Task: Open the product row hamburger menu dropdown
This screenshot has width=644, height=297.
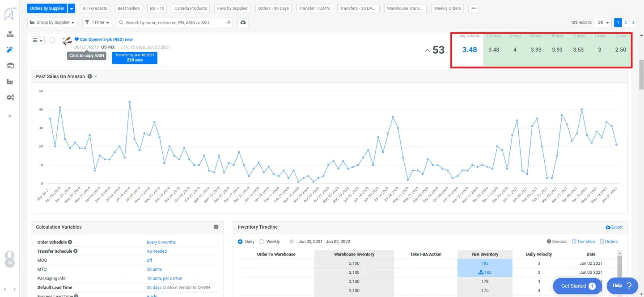Action: [x=38, y=40]
